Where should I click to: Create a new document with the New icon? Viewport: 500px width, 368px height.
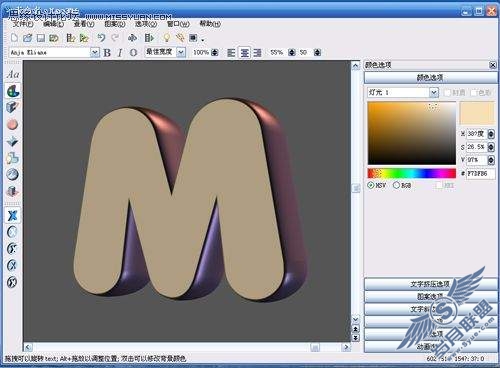pos(14,38)
